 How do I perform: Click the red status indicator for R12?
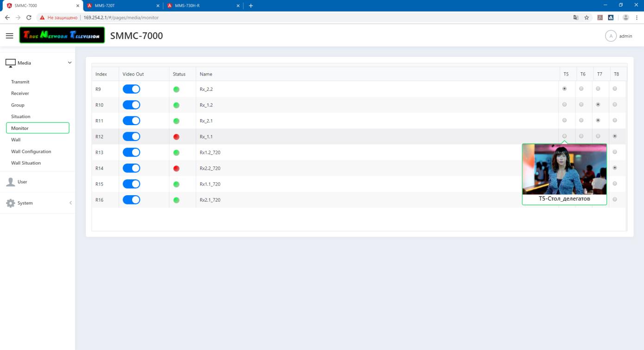(x=176, y=137)
